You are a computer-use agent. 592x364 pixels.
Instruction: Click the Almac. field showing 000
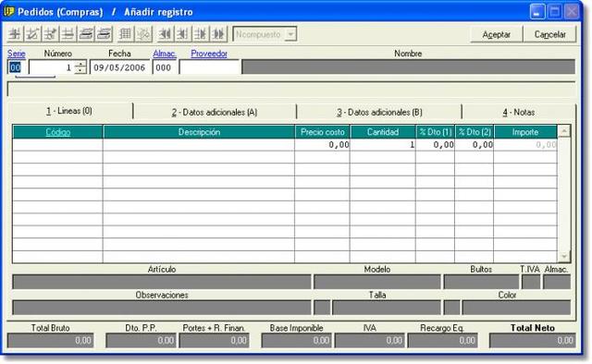point(165,67)
